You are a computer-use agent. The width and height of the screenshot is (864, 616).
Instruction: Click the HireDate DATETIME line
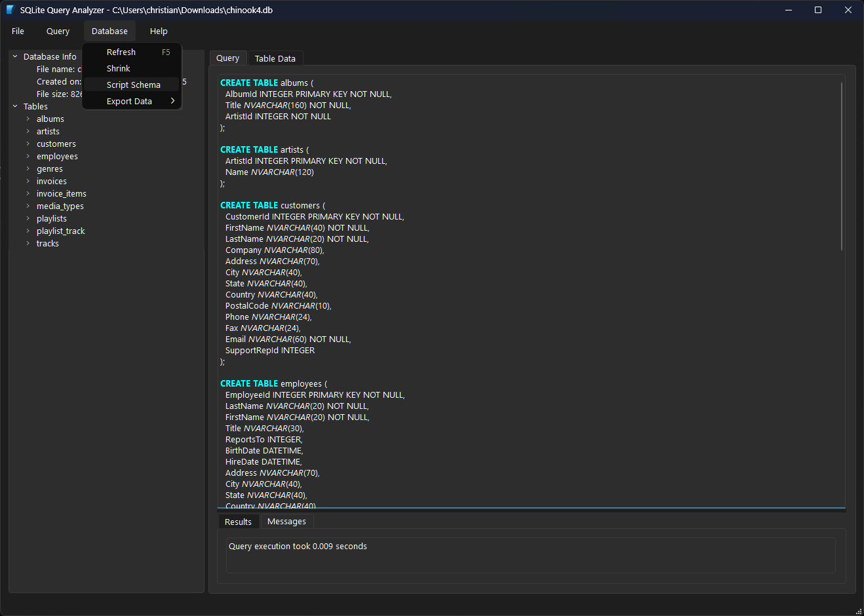click(264, 461)
